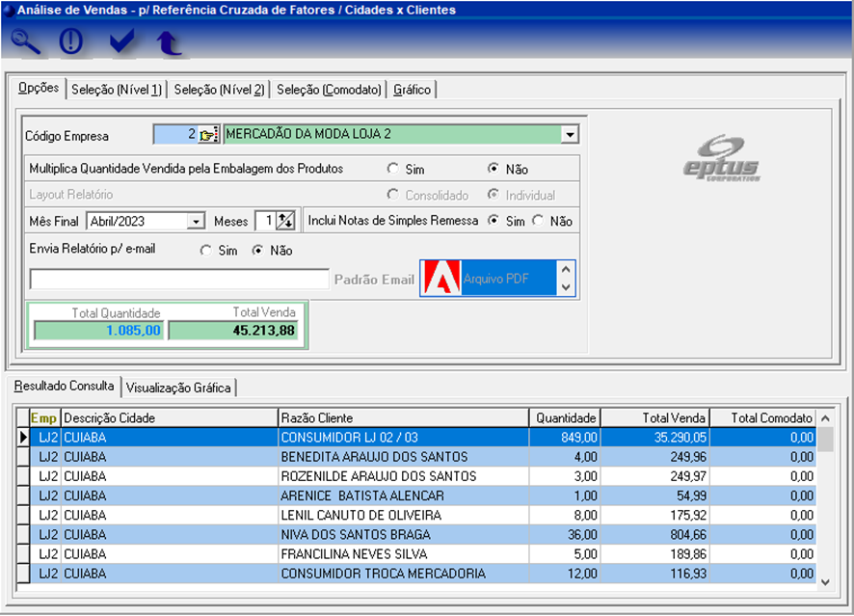Sort by Total Venda column header
854x616 pixels.
(654, 418)
